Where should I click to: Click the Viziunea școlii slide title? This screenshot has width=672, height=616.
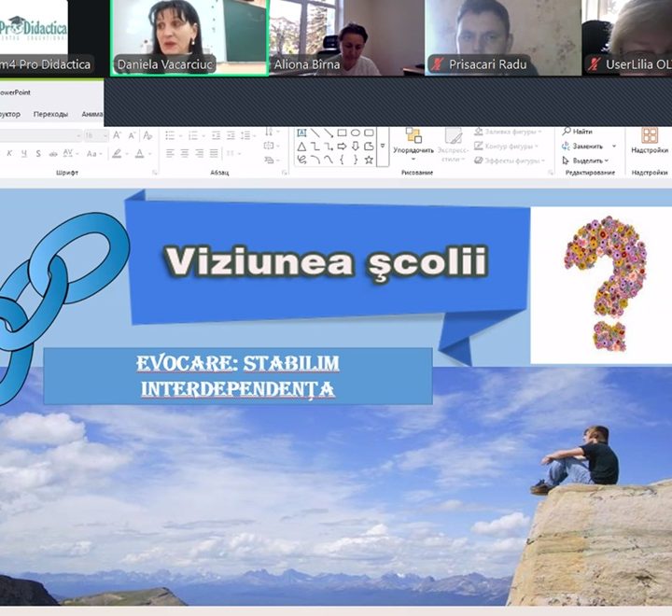click(325, 260)
